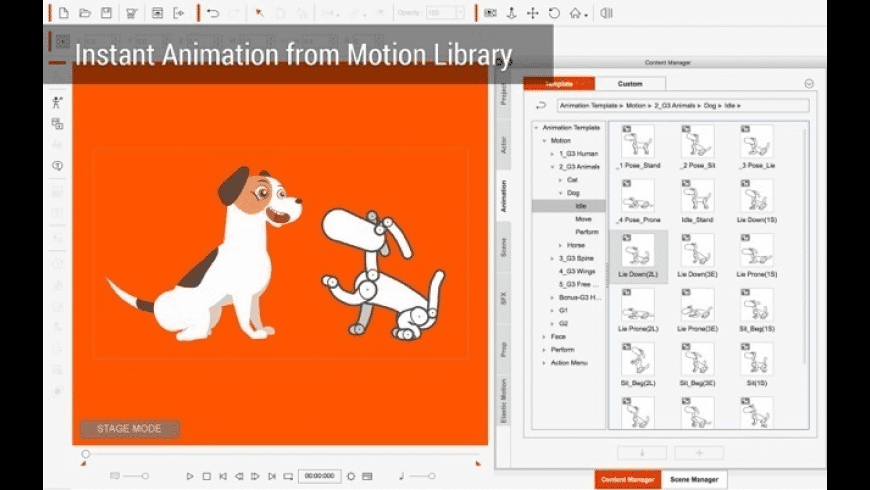
Task: Click the apply down-arrow button
Action: 642,453
